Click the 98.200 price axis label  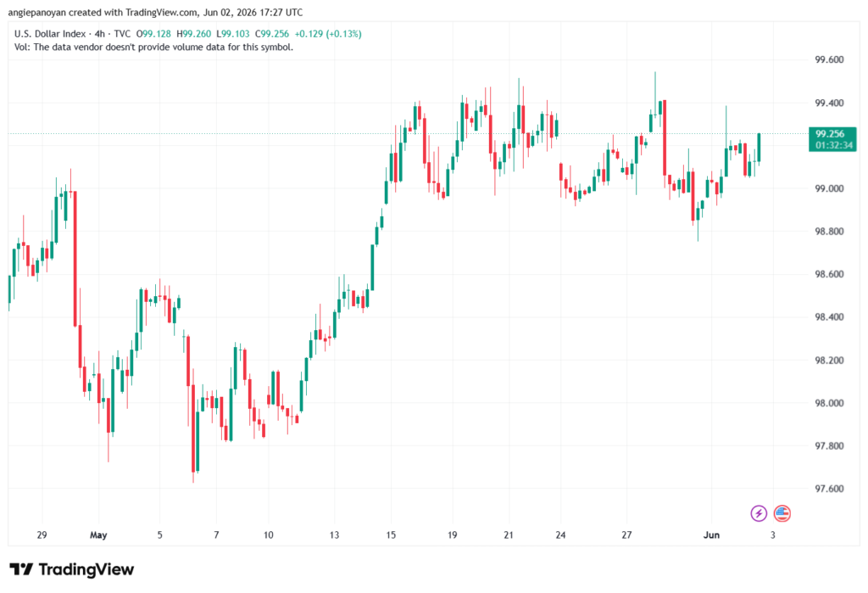point(829,361)
